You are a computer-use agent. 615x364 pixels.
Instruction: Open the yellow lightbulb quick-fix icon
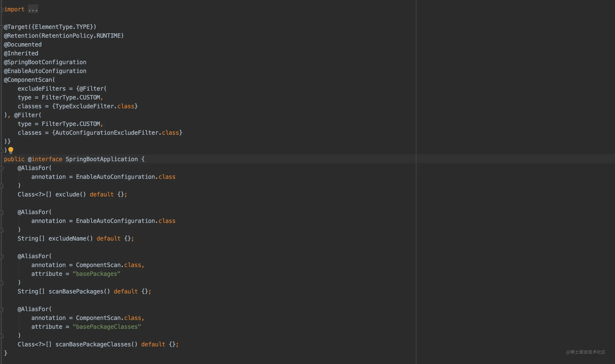click(11, 150)
